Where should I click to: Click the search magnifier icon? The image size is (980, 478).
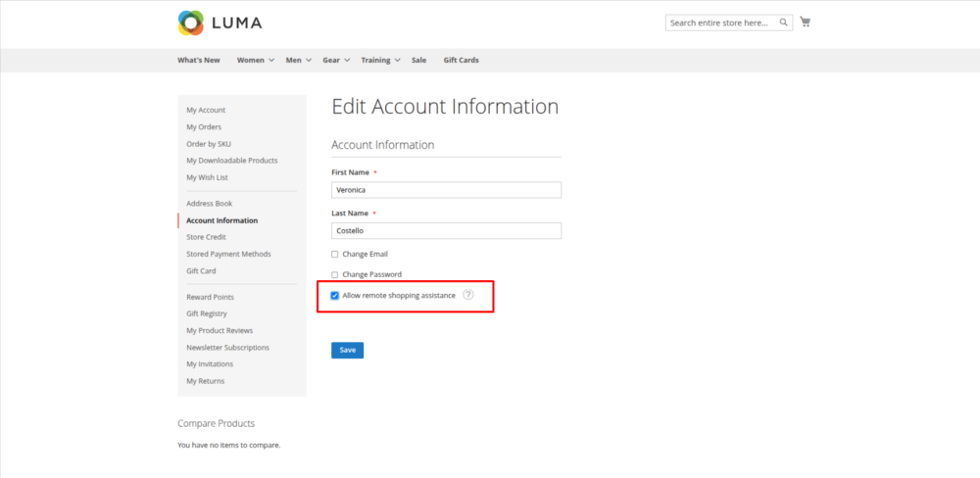coord(784,23)
